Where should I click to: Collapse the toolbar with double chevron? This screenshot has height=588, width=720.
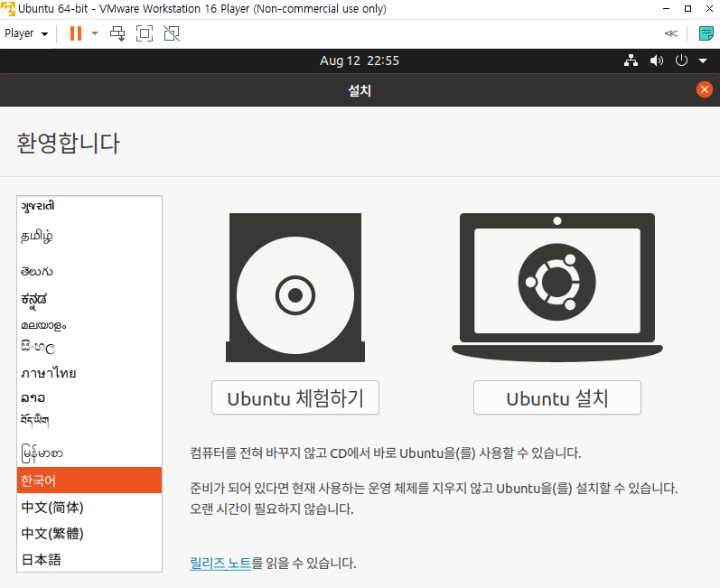point(671,33)
